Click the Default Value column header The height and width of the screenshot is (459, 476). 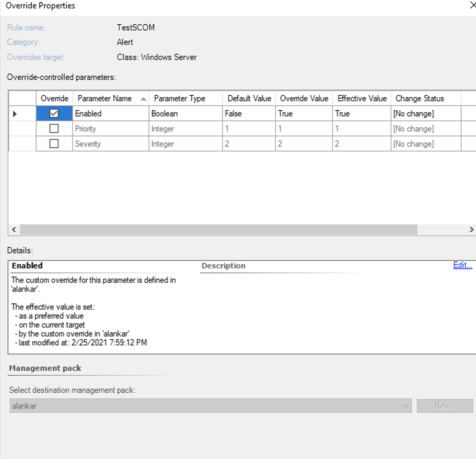tap(249, 98)
